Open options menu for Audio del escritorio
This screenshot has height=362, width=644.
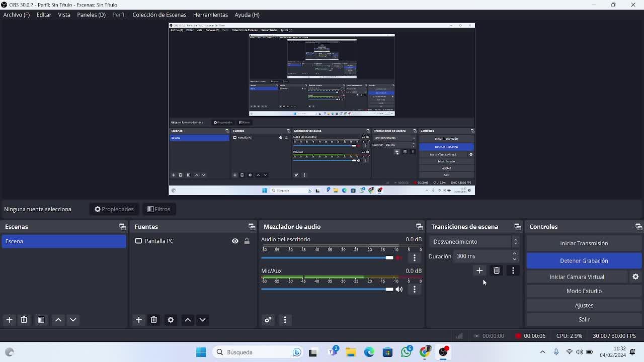[x=415, y=258]
